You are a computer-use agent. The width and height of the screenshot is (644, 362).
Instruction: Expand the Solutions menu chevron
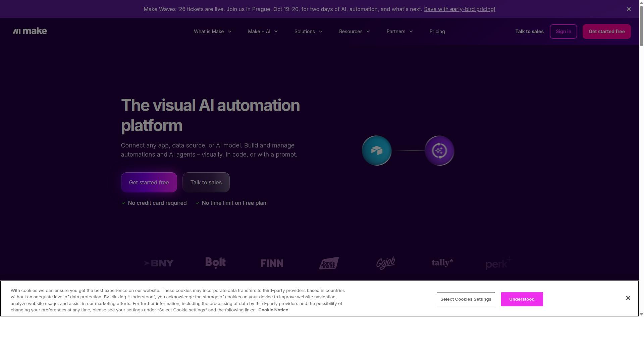[321, 32]
